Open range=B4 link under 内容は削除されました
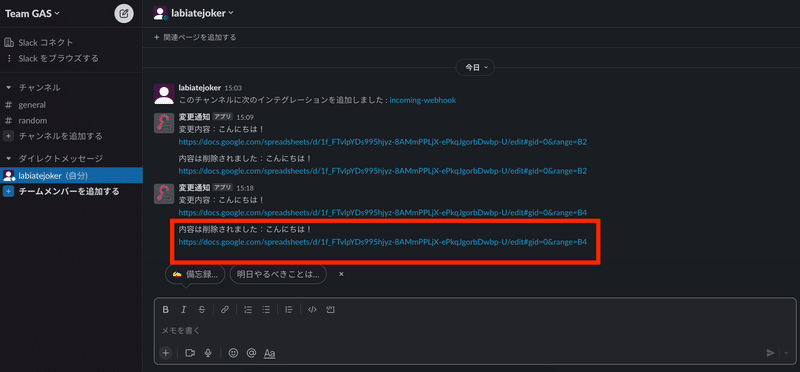The image size is (800, 372). point(383,241)
